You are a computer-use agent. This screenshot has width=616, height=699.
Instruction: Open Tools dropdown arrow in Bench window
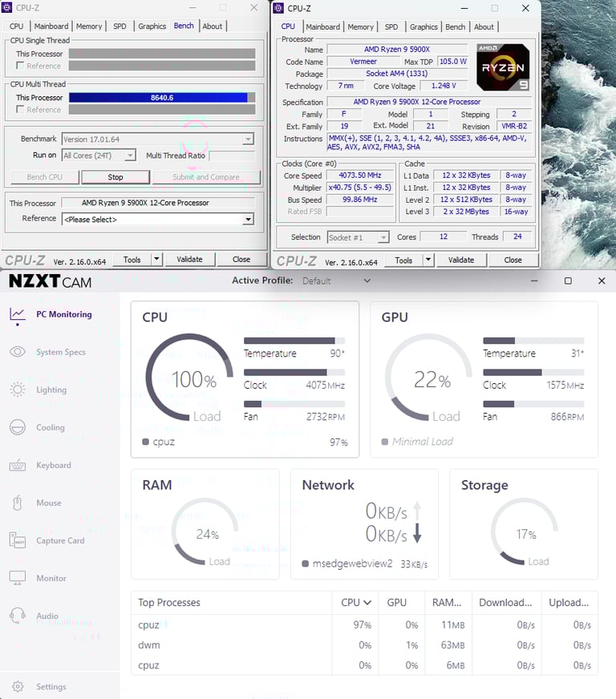tap(156, 259)
